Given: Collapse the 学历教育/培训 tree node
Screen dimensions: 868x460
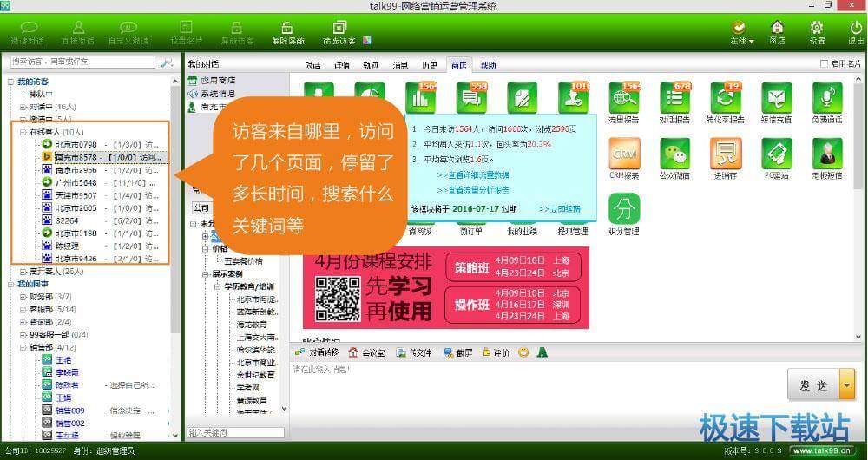Looking at the screenshot, I should coord(218,286).
